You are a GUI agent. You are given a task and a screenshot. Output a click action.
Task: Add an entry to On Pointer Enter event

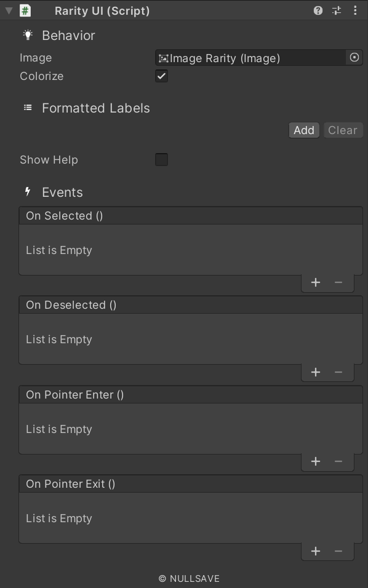[316, 461]
